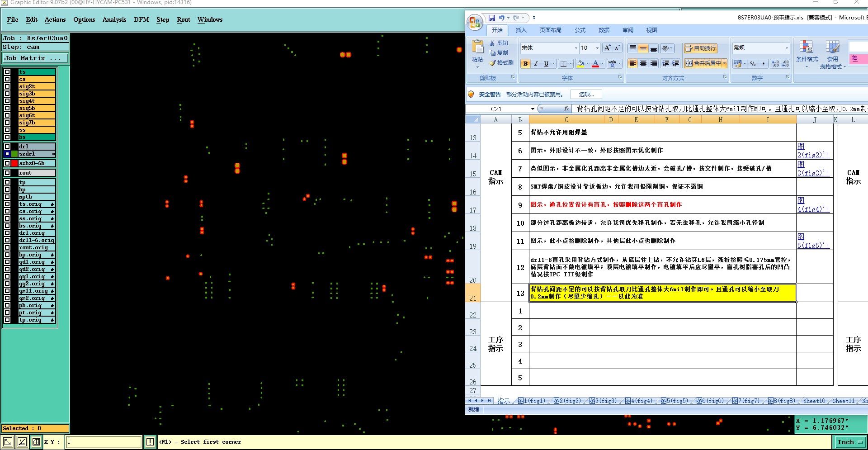The width and height of the screenshot is (868, 450).
Task: Toggle the sig2t layer checkbox
Action: [7, 86]
